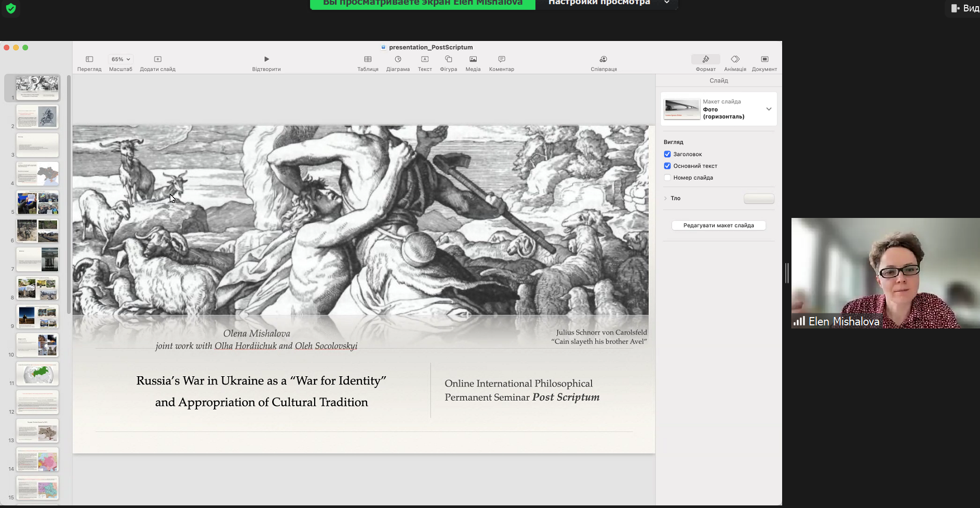Open the Документ inspector panel
Image resolution: width=980 pixels, height=508 pixels.
pyautogui.click(x=764, y=59)
